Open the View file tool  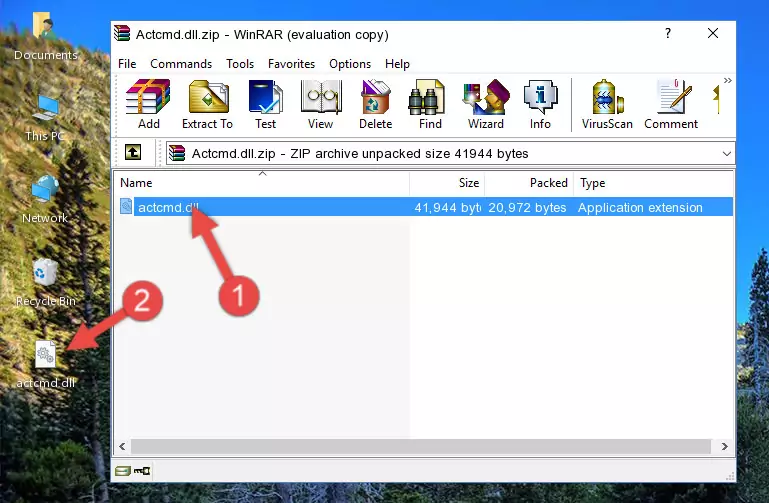[x=321, y=104]
